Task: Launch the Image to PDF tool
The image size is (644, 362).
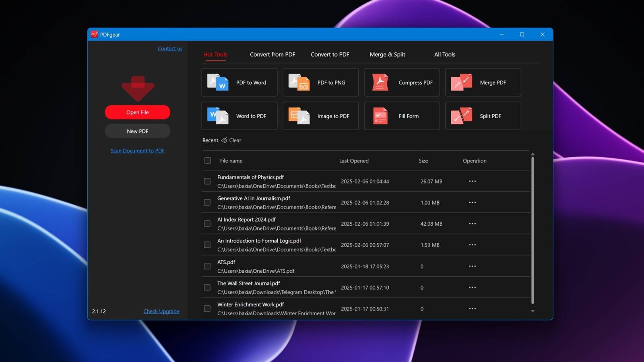Action: point(320,116)
